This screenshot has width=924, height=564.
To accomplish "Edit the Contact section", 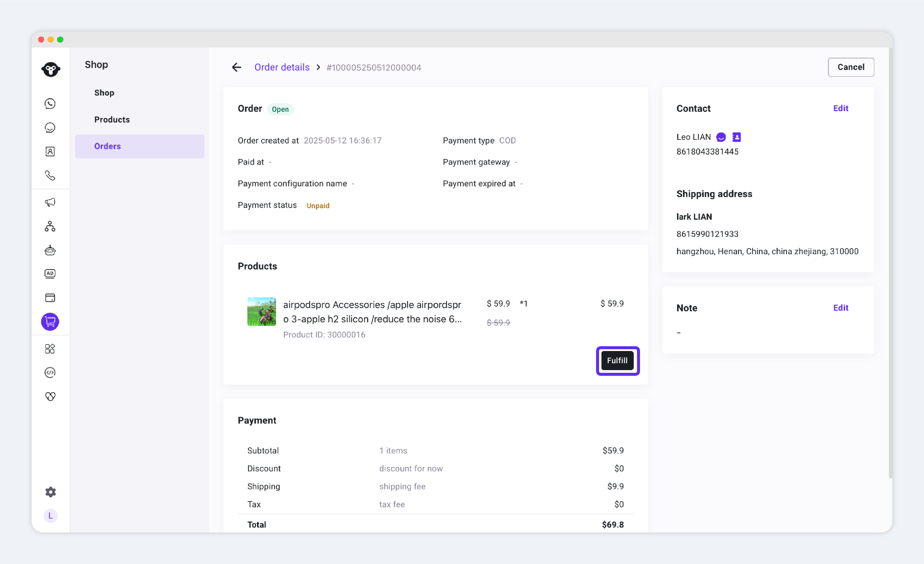I will (840, 108).
